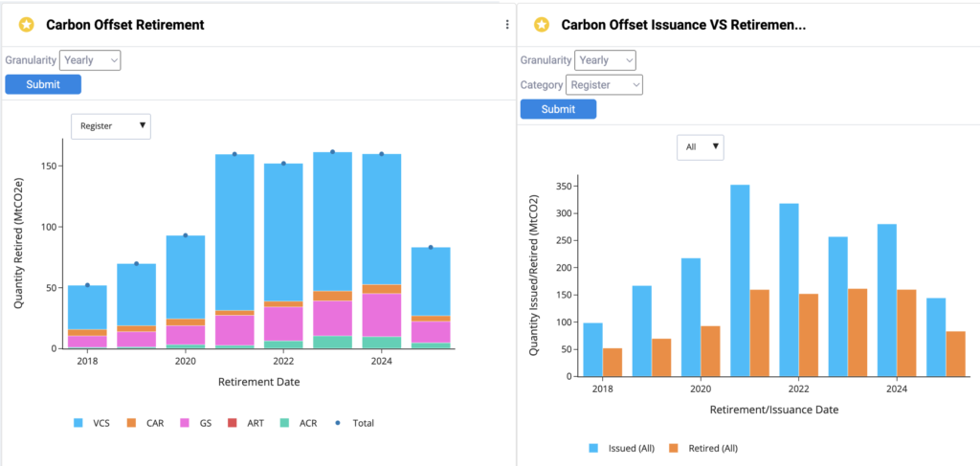Image resolution: width=980 pixels, height=466 pixels.
Task: Toggle VCS series in the legend
Action: point(92,423)
